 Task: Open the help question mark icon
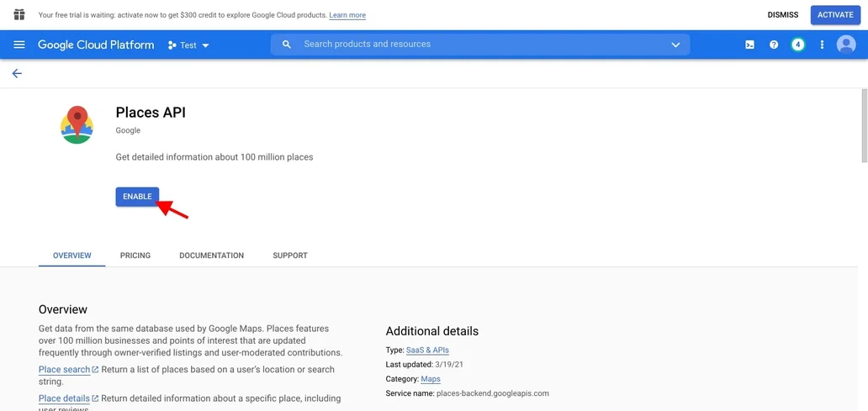pos(774,45)
